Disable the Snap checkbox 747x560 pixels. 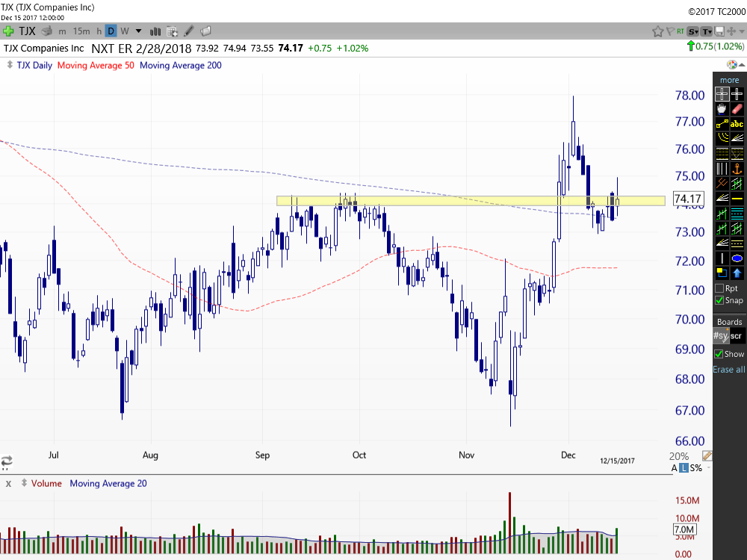tap(719, 300)
